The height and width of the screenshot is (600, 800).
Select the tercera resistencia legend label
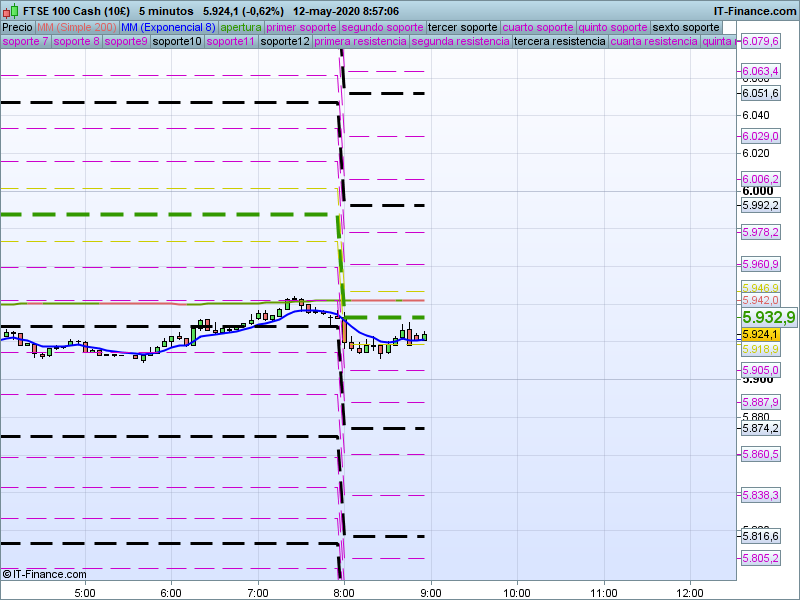coord(558,42)
